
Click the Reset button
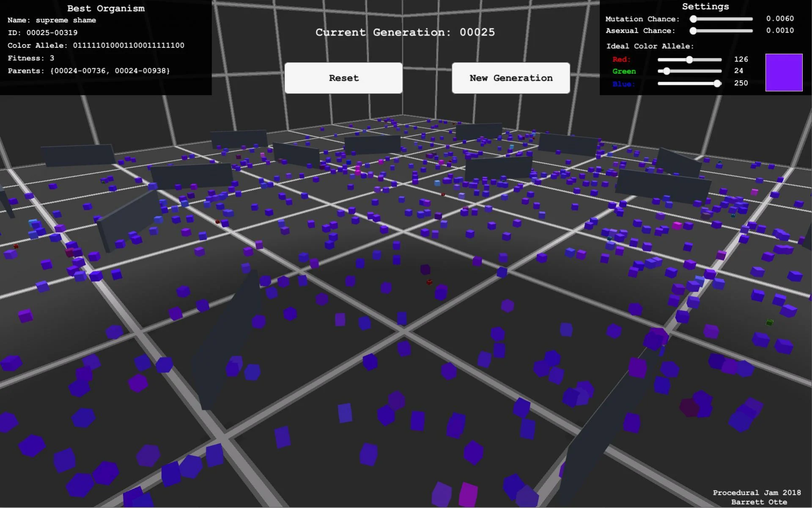pos(343,78)
